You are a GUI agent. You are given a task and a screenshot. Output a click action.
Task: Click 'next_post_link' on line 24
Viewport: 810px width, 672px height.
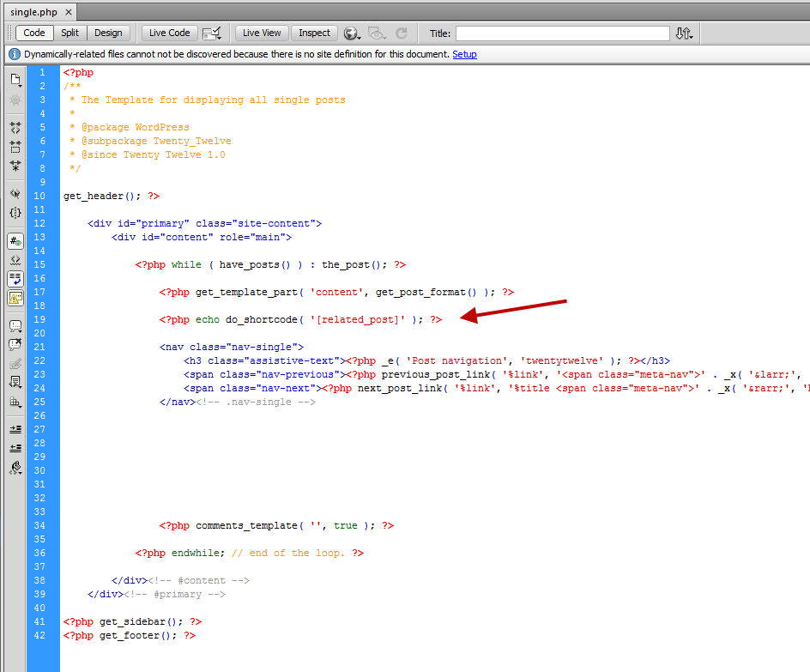[x=400, y=388]
